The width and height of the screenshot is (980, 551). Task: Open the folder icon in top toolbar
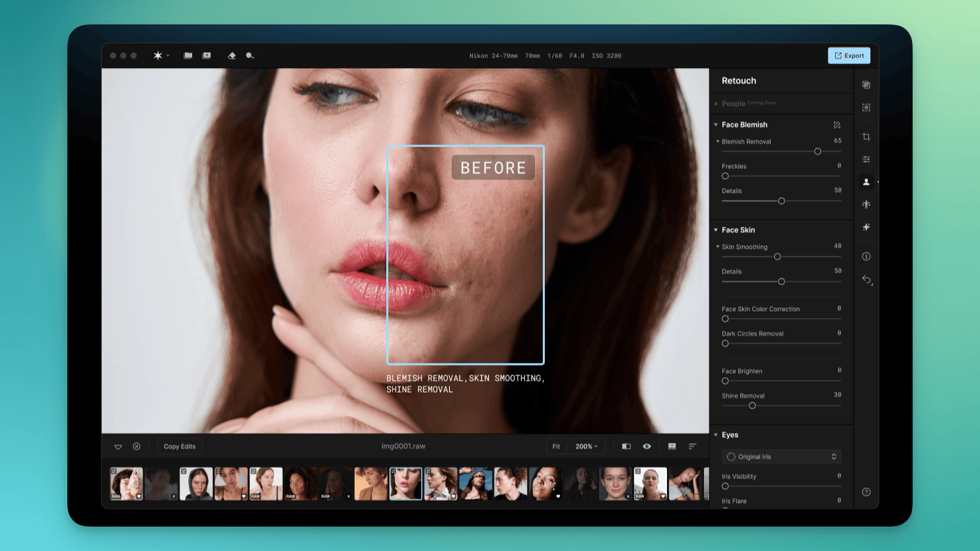(188, 56)
